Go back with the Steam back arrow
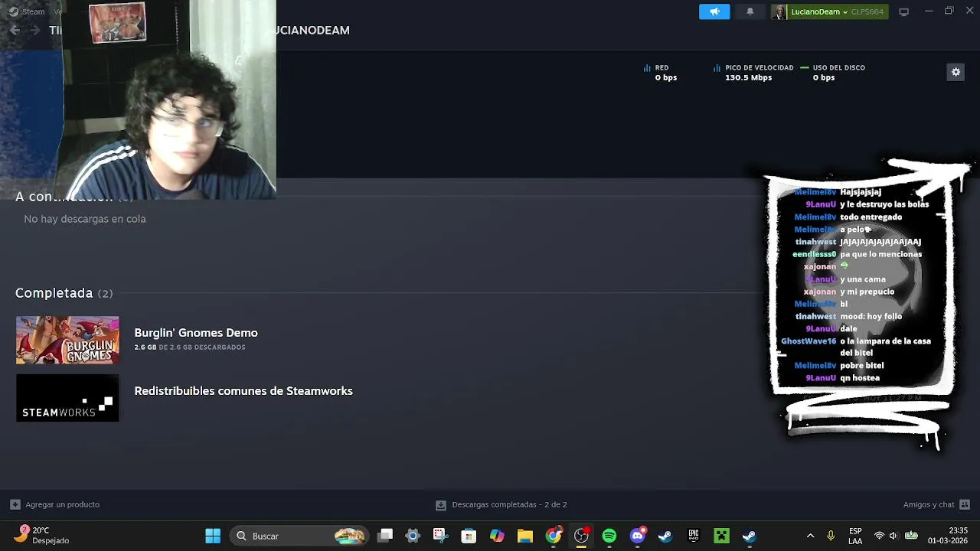 15,30
